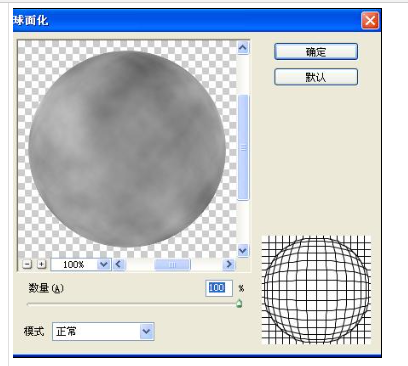The height and width of the screenshot is (366, 408).
Task: Zoom out preview with minus icon
Action: 27,264
